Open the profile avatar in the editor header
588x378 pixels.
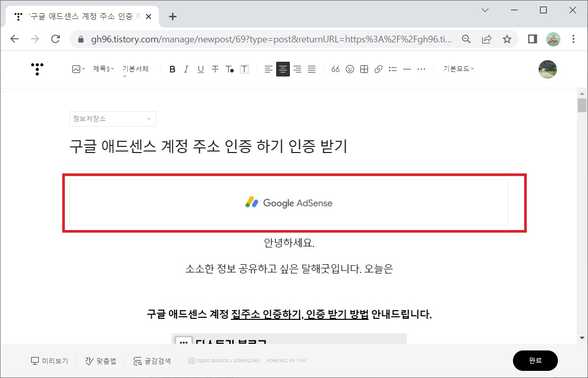[548, 69]
